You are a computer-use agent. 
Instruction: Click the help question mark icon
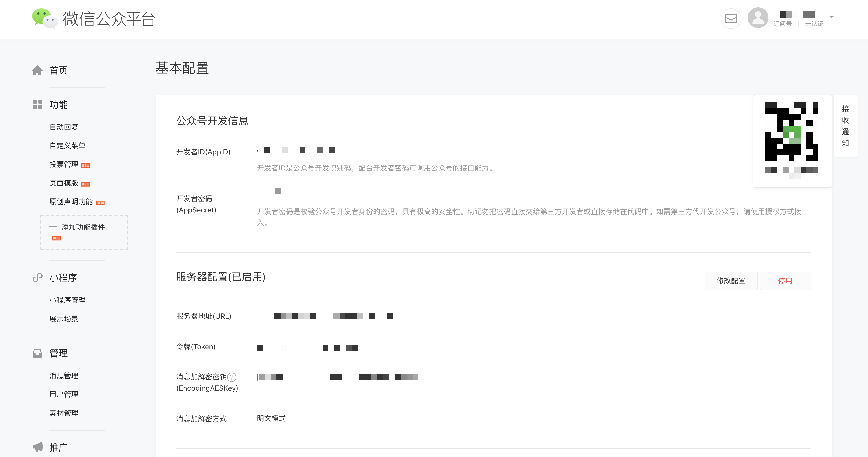[x=232, y=377]
